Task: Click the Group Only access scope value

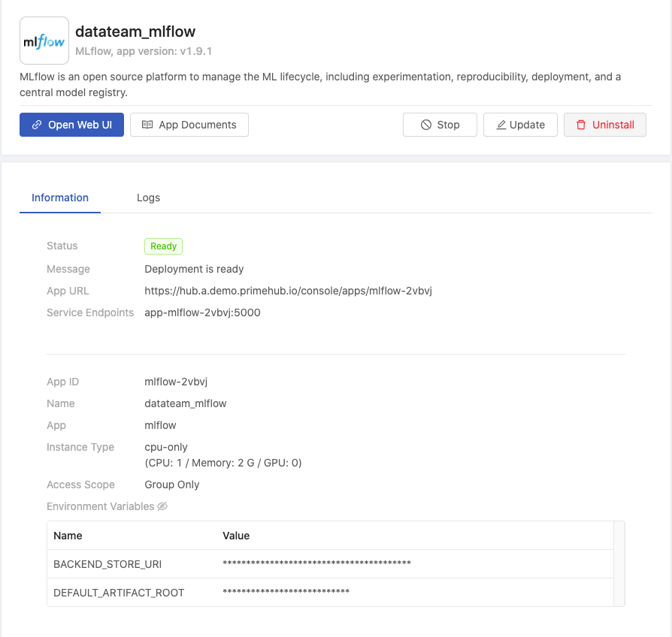Action: coord(172,485)
